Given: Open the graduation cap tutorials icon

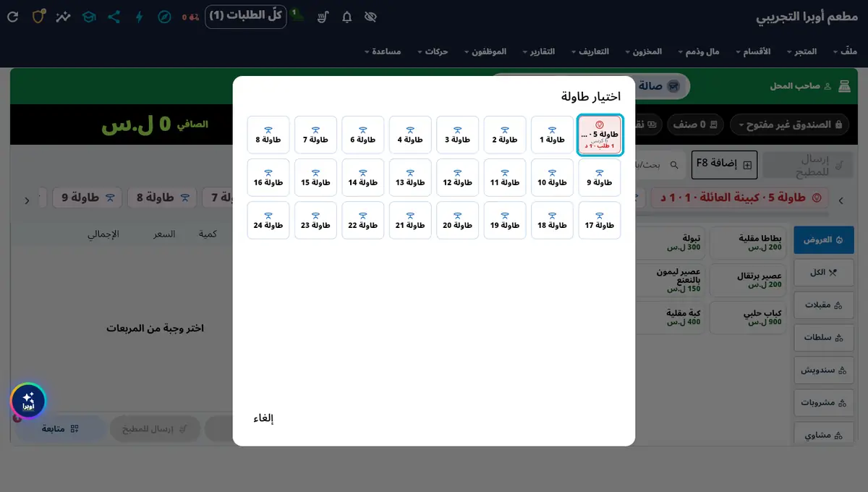Looking at the screenshot, I should click(x=89, y=17).
